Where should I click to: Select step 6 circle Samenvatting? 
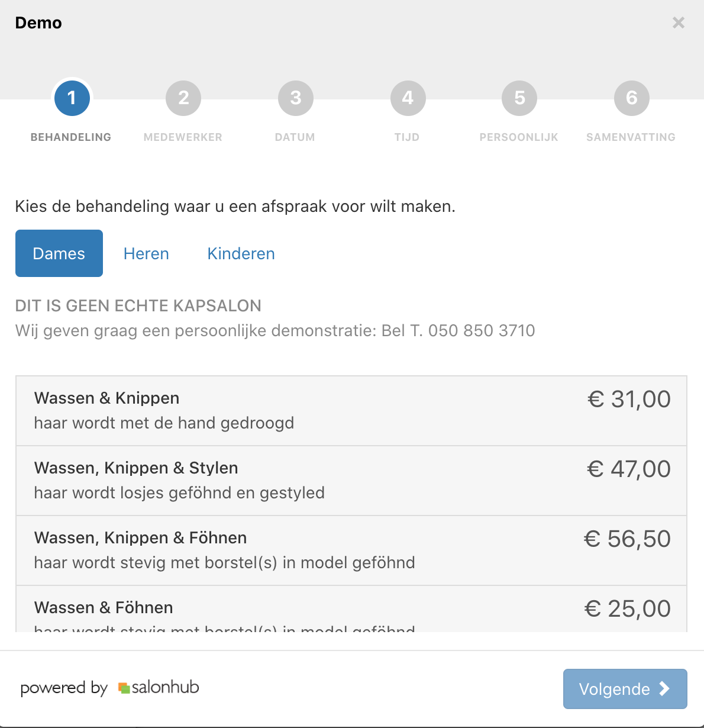[x=631, y=98]
